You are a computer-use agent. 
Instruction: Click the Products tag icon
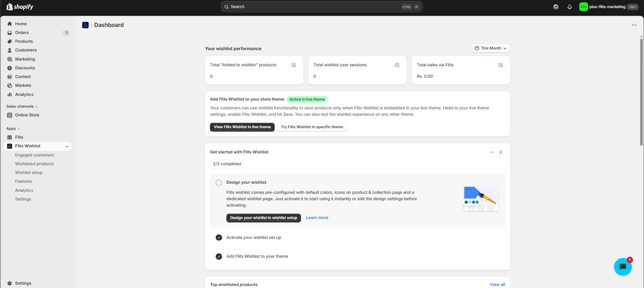coord(10,41)
